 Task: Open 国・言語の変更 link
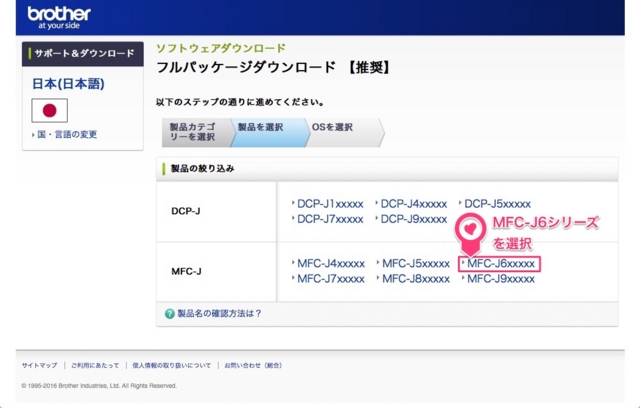tap(67, 135)
